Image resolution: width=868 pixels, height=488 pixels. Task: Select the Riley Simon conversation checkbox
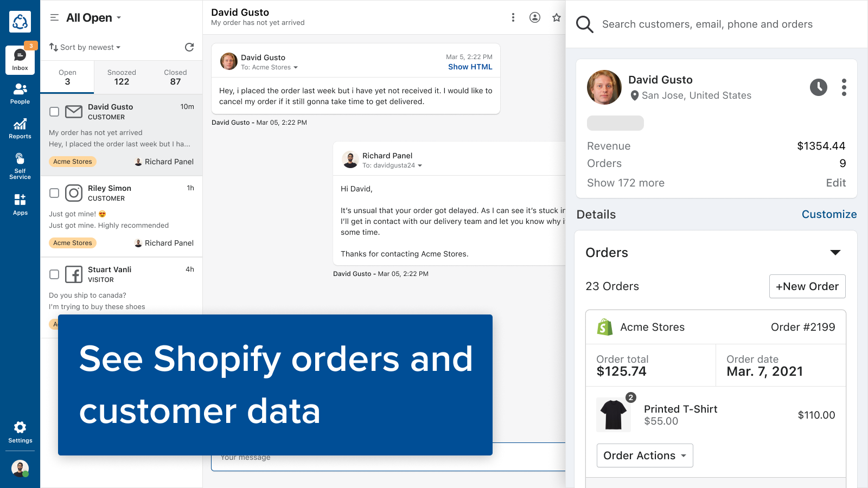[54, 193]
